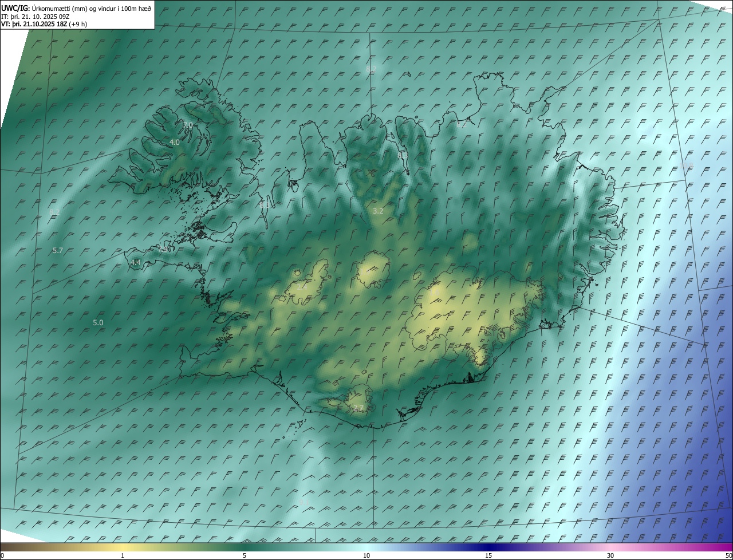This screenshot has height=560, width=733.
Task: Click the colorbar tick label 10
Action: [x=366, y=555]
